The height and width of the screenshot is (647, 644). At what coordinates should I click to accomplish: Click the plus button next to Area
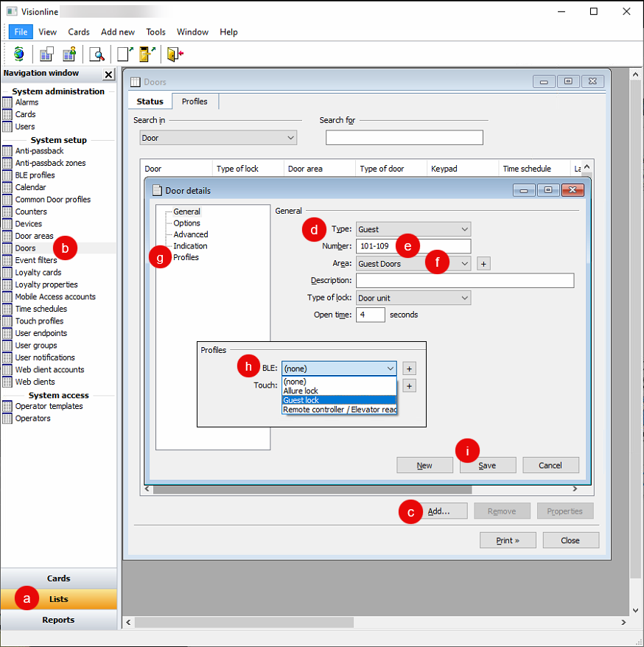(483, 264)
